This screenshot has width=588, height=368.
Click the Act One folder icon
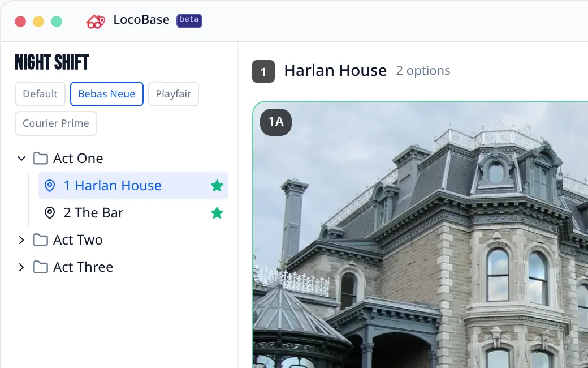pos(41,159)
